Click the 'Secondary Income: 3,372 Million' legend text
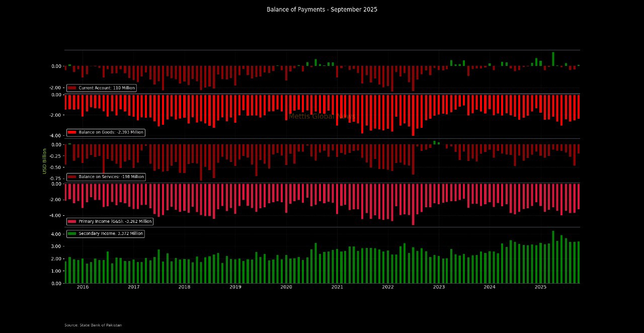This screenshot has width=644, height=333. coord(111,233)
